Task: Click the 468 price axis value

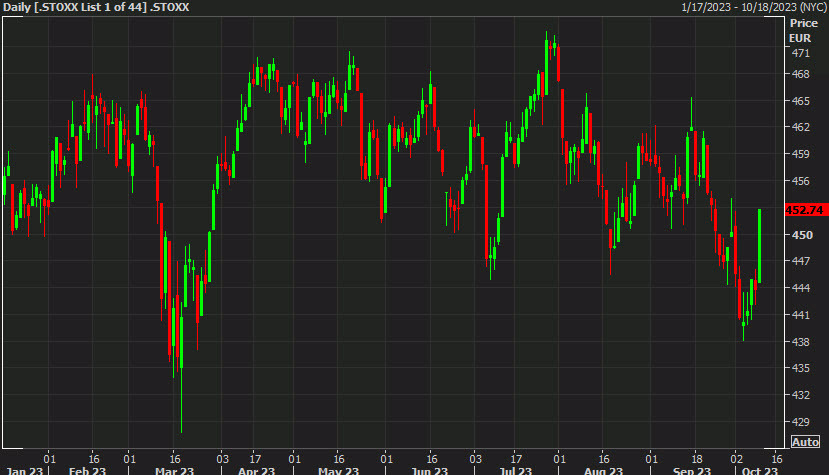Action: 800,74
